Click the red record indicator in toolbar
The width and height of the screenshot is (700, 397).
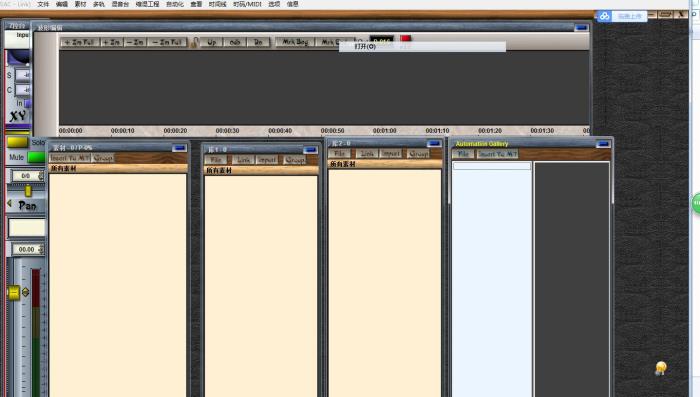(x=405, y=39)
